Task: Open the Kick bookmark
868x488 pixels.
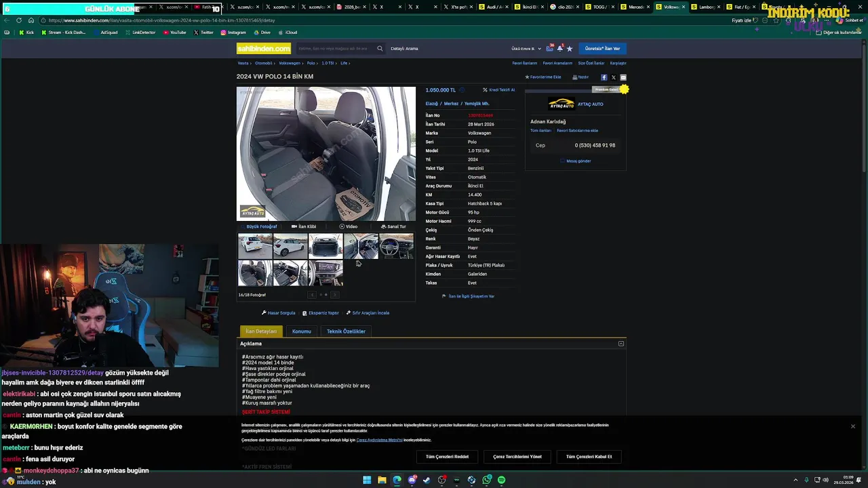Action: click(x=26, y=33)
